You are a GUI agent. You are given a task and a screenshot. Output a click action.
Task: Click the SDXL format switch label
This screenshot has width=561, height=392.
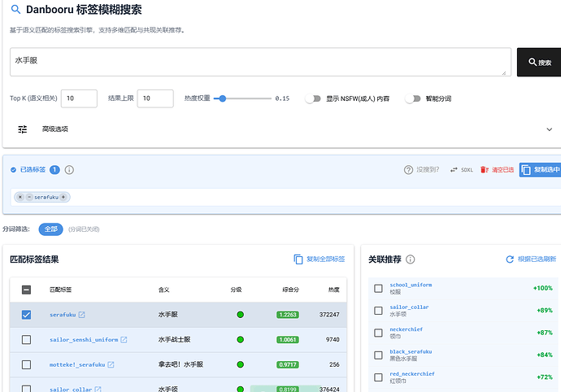pyautogui.click(x=467, y=170)
